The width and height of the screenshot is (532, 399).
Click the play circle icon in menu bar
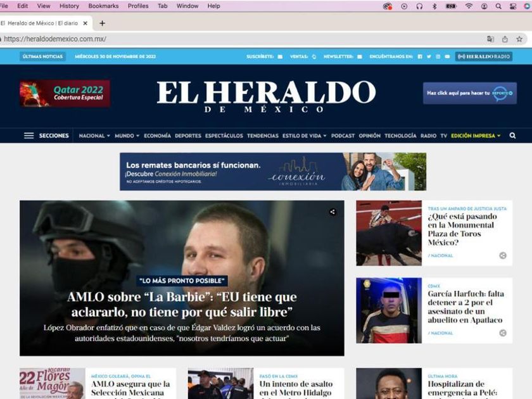coord(404,6)
